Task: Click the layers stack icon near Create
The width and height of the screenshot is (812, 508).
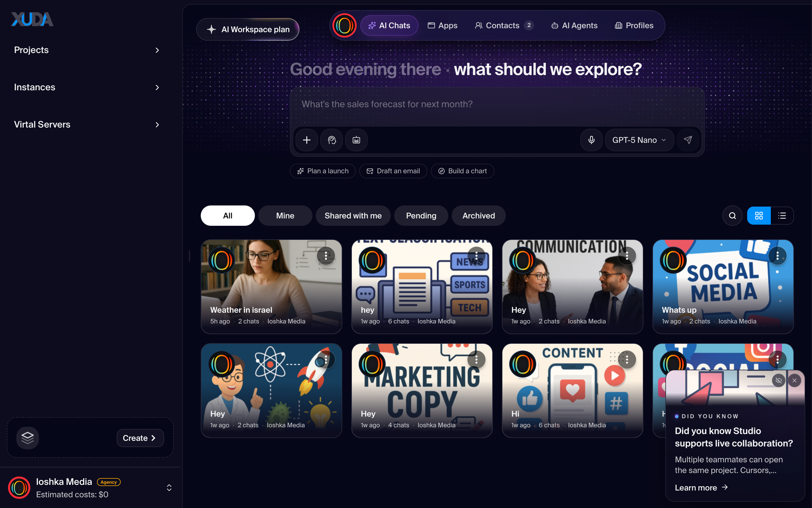Action: 28,438
